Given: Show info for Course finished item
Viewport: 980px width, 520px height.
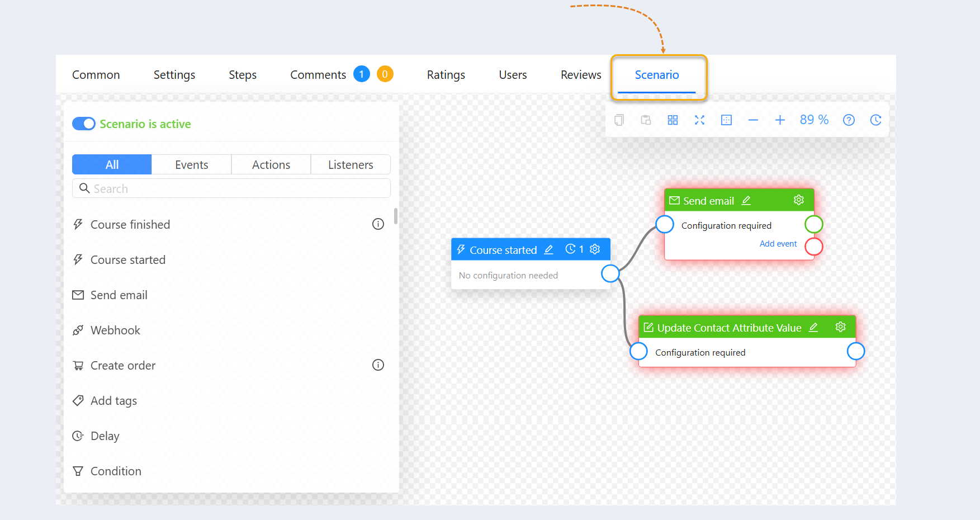Looking at the screenshot, I should (x=378, y=224).
